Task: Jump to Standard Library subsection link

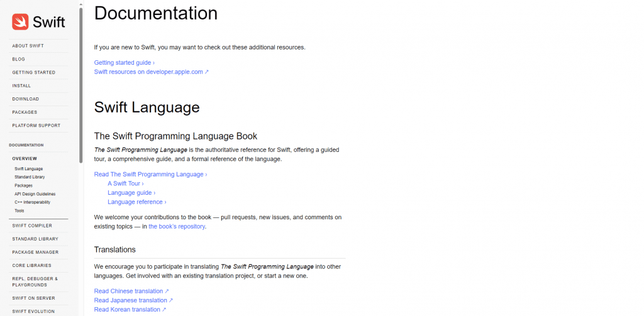Action: [x=30, y=177]
